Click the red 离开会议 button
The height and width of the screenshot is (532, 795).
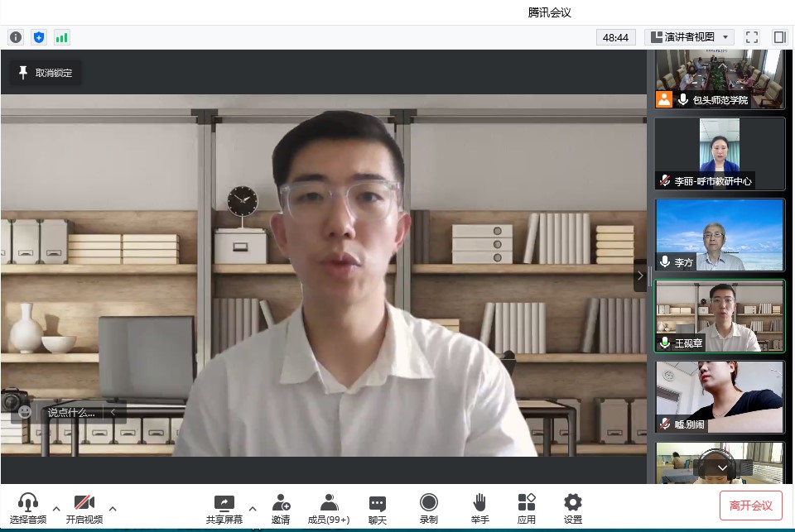click(x=750, y=506)
